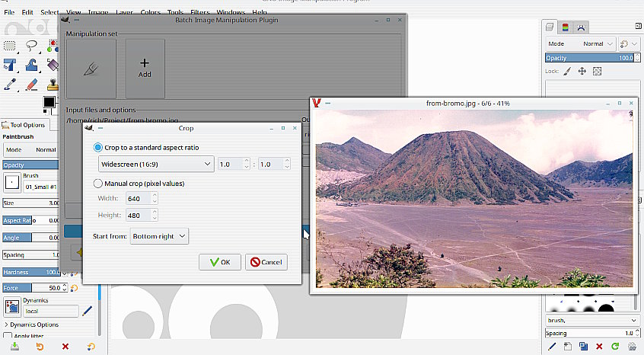
Task: Click the layer Opacity slider
Action: (x=590, y=58)
